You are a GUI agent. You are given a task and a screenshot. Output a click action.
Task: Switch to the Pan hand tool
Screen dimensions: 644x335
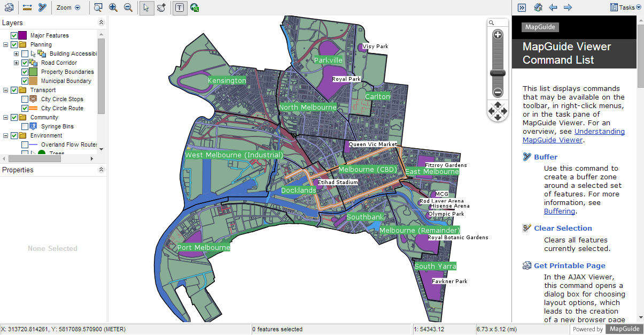click(161, 7)
